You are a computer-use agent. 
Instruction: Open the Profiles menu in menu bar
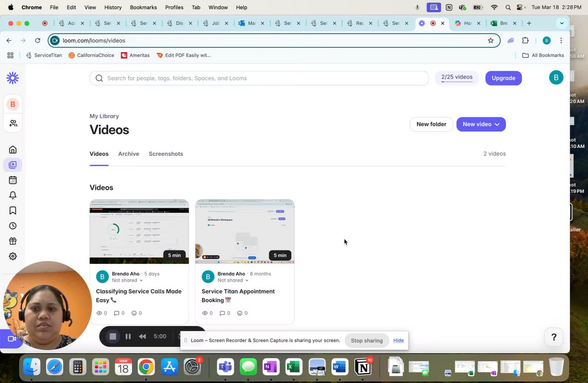(174, 7)
